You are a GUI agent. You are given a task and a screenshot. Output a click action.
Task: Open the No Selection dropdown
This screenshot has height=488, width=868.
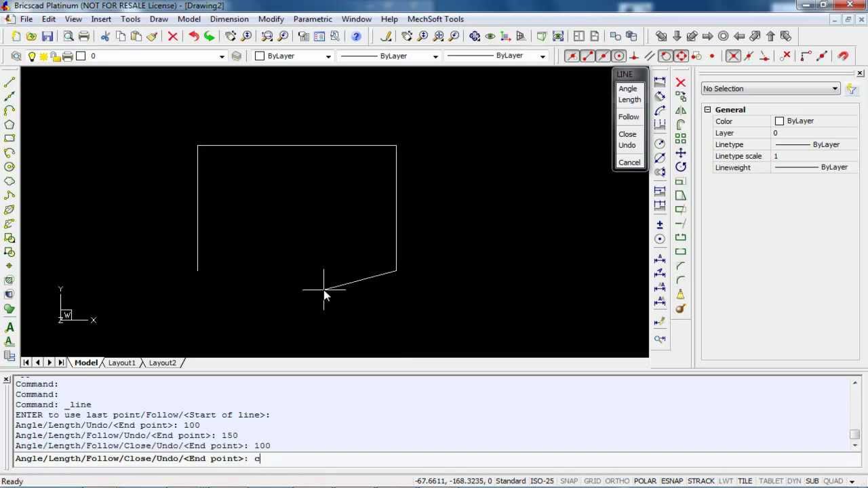[770, 89]
